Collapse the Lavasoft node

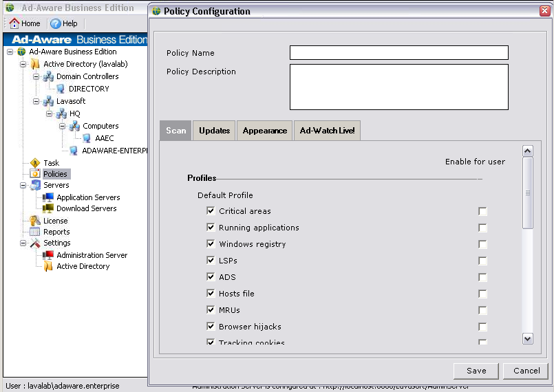point(36,101)
